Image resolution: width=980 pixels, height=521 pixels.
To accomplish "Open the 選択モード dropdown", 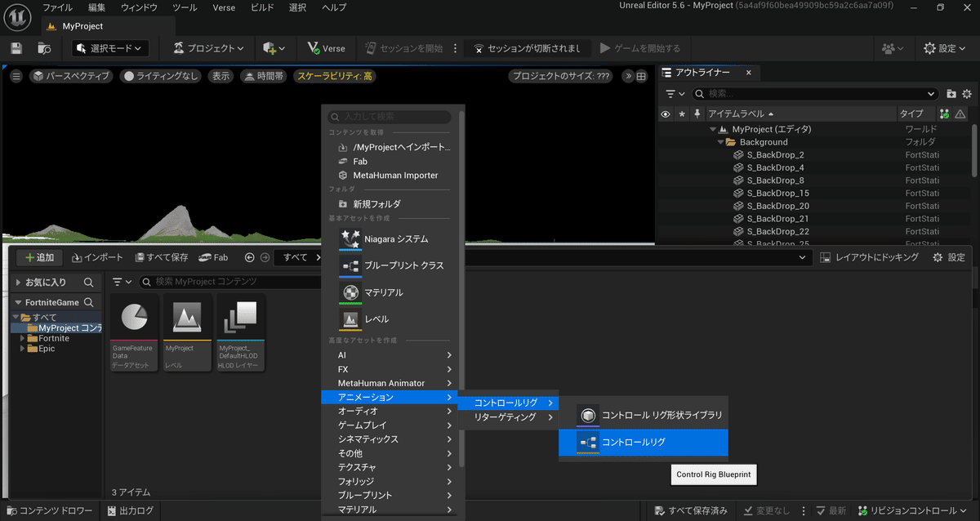I will click(110, 49).
